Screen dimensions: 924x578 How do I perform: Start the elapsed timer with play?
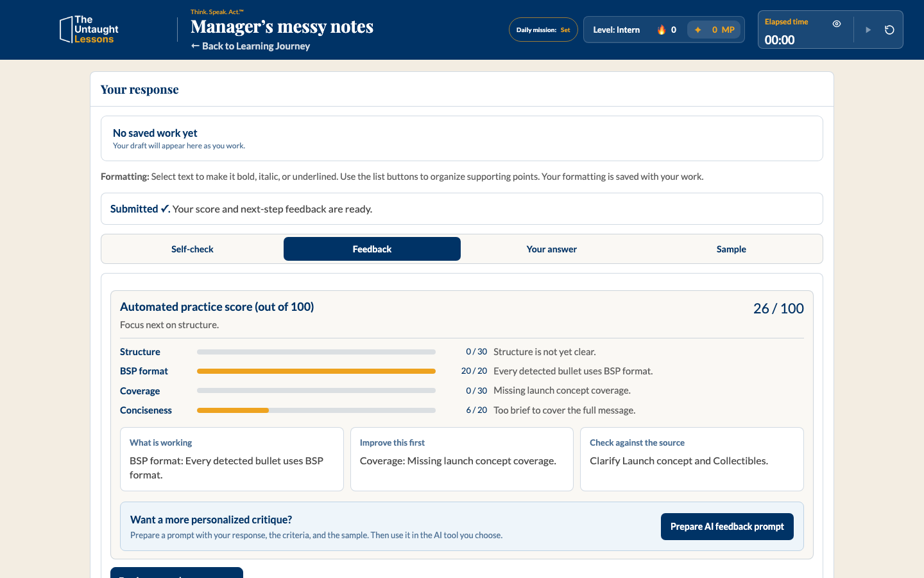[x=868, y=30]
